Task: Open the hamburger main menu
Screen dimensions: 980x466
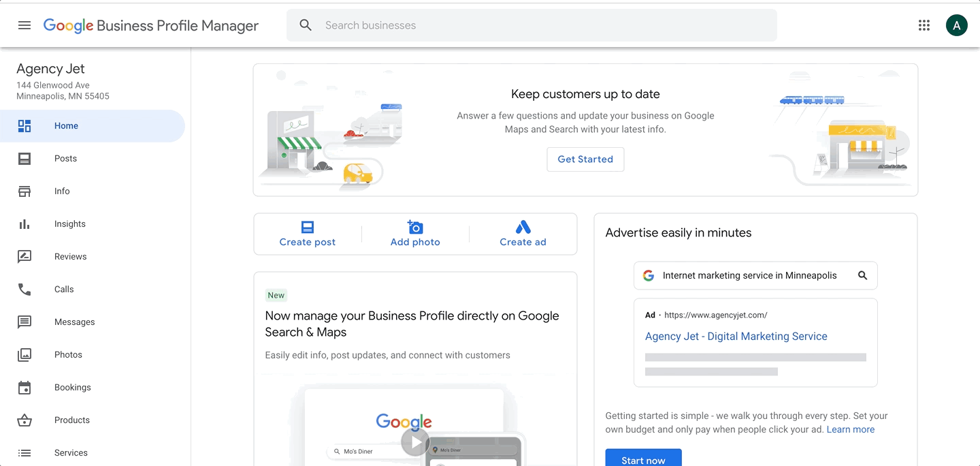Action: click(x=24, y=25)
